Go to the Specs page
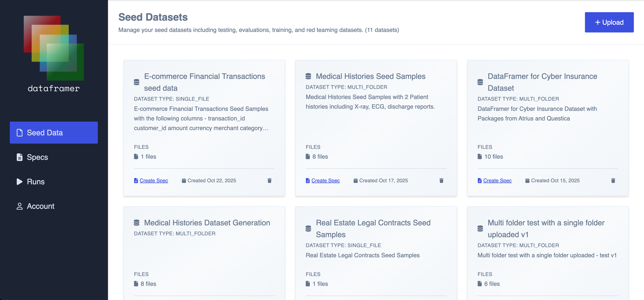The width and height of the screenshot is (644, 300). pyautogui.click(x=37, y=157)
